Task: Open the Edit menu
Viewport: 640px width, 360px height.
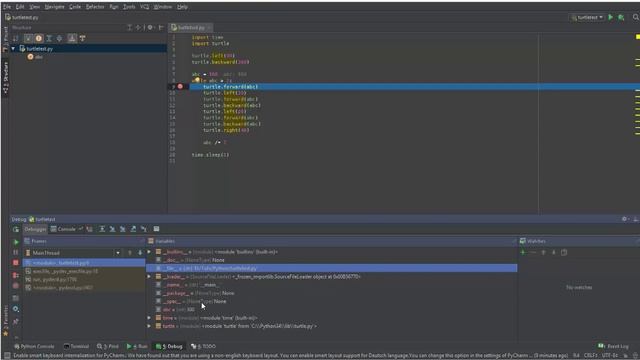Action: pos(20,7)
